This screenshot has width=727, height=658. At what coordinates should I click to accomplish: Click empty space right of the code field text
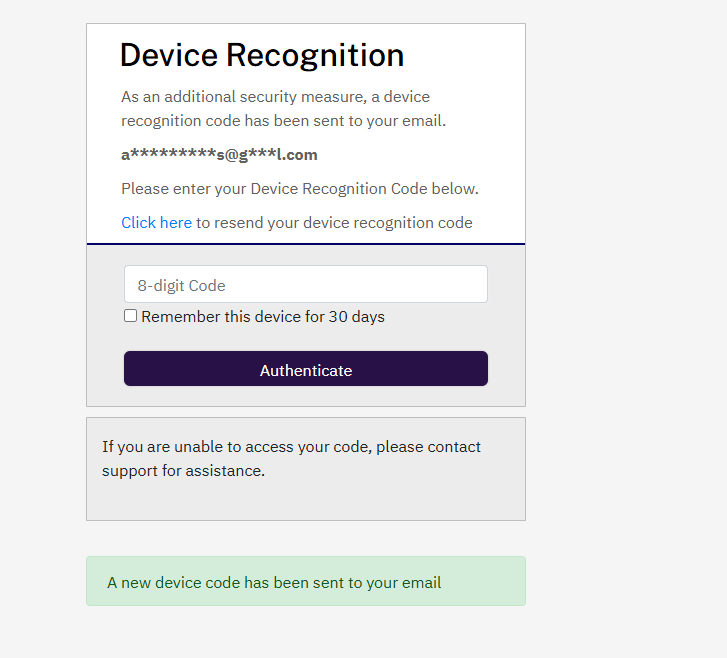pos(357,285)
